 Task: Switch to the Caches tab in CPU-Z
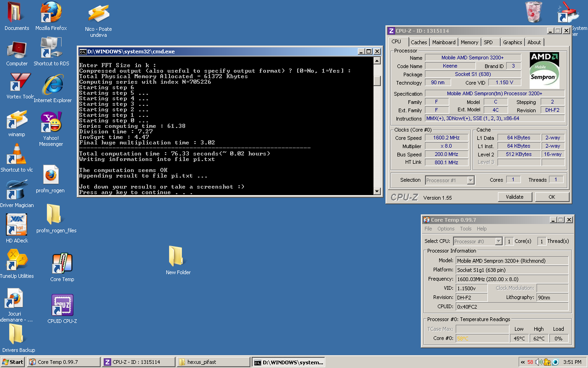tap(418, 42)
